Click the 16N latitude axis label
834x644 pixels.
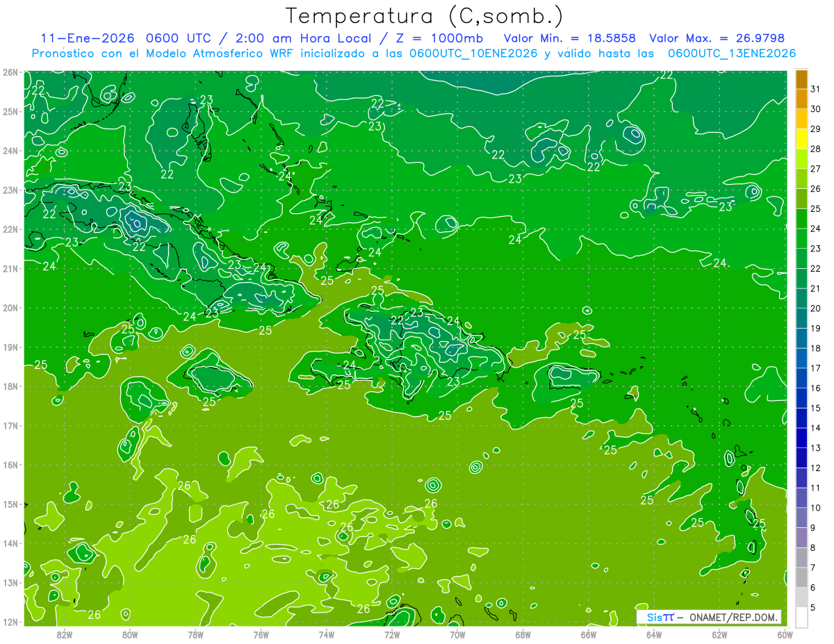pyautogui.click(x=10, y=465)
